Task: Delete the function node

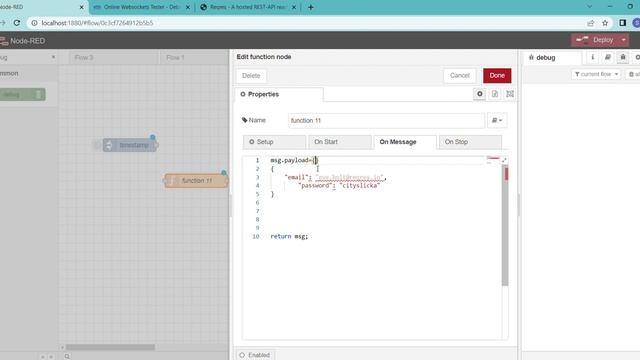Action: [x=251, y=76]
